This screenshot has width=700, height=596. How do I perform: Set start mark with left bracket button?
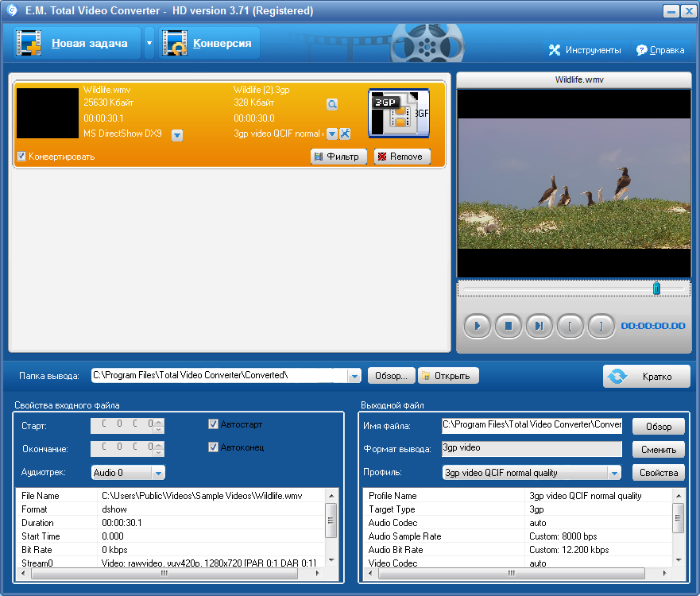point(570,326)
